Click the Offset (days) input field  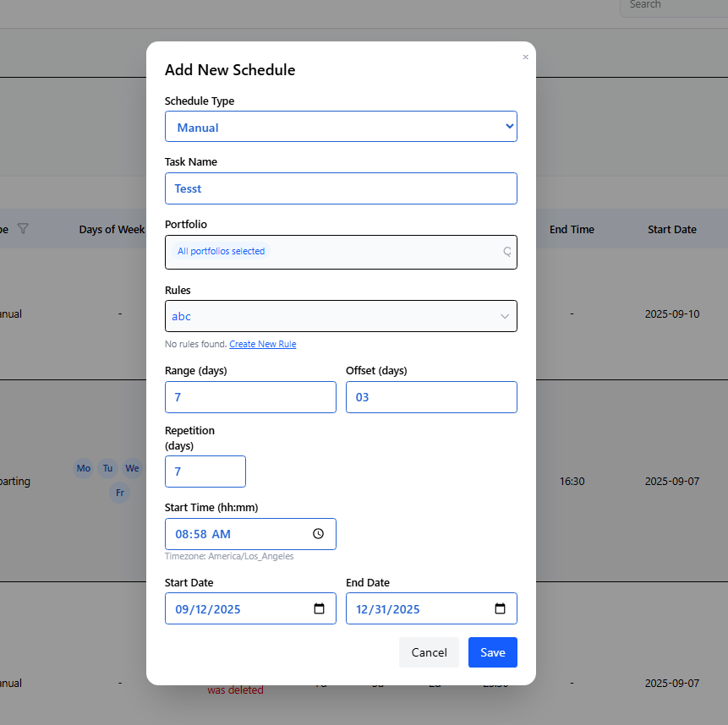[x=431, y=397]
